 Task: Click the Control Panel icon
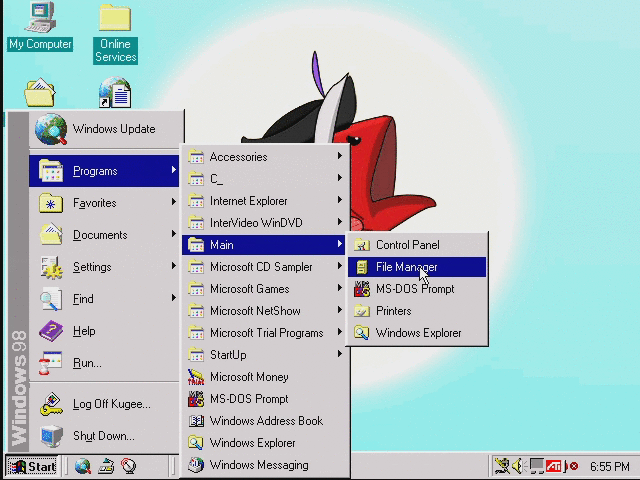coord(362,245)
